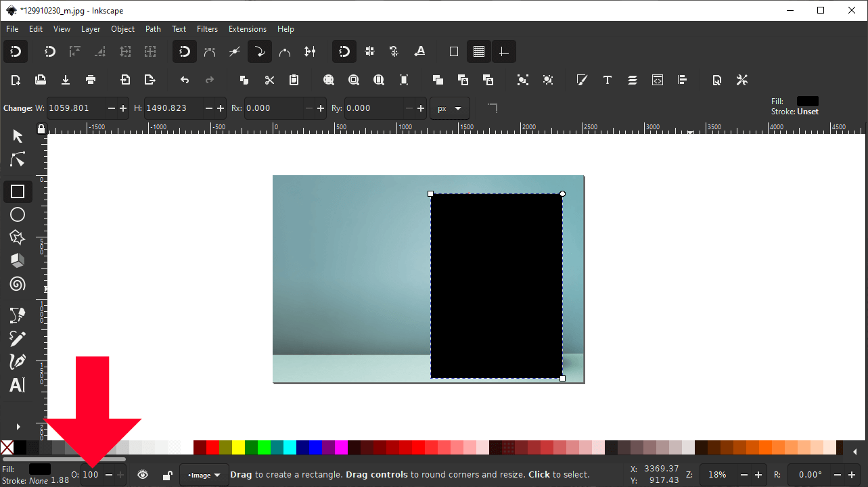Undo the last action via toolbar

pyautogui.click(x=183, y=80)
